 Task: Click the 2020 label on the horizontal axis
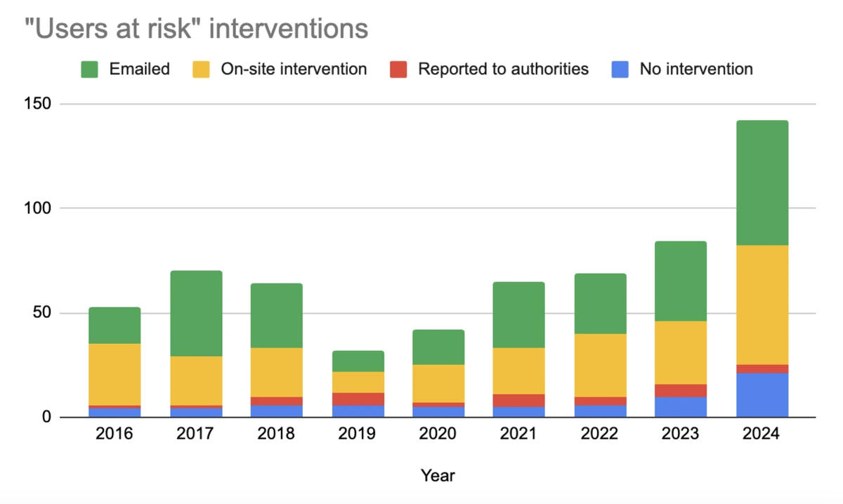click(438, 435)
